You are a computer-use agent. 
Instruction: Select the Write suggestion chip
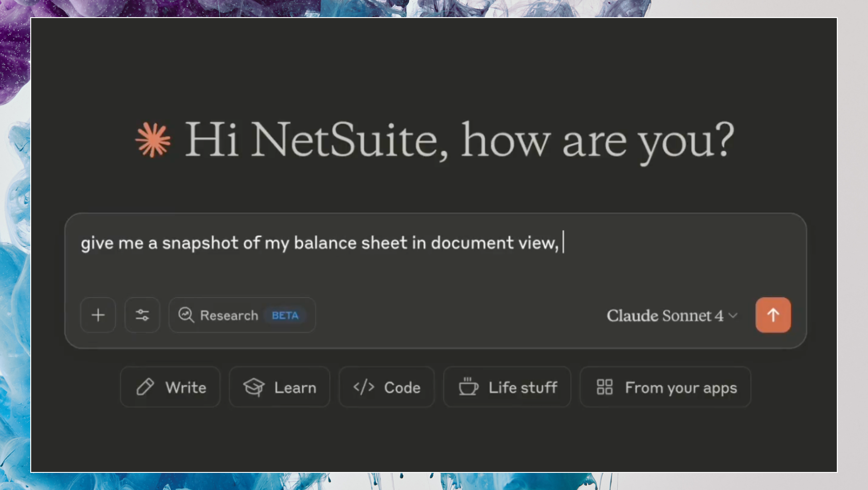[x=170, y=387]
